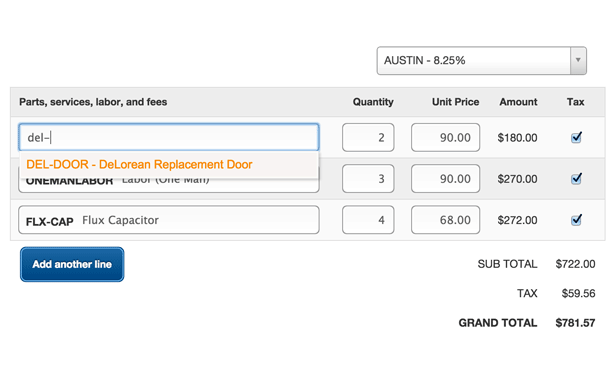This screenshot has height=382, width=615.
Task: Click the first row unit price field 90.00
Action: coord(445,137)
